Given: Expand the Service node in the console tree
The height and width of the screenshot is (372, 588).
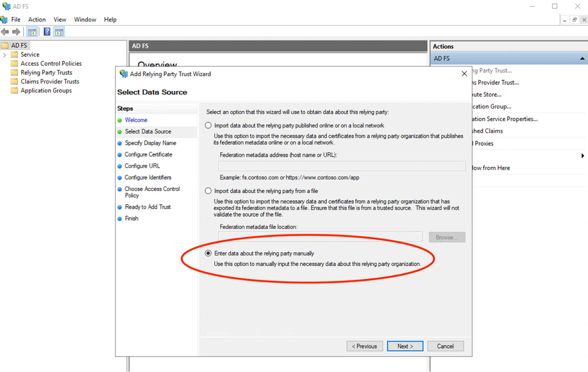Looking at the screenshot, I should click(x=4, y=54).
